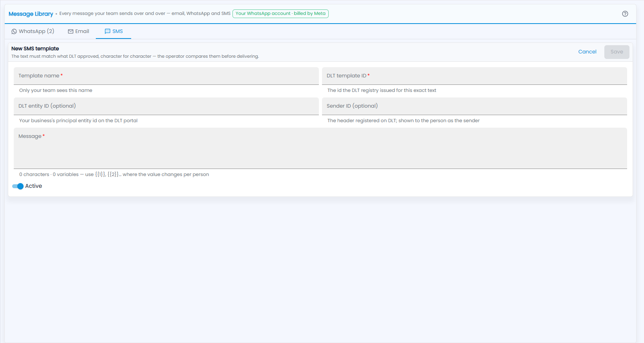This screenshot has width=644, height=343.
Task: Focus the Sender ID field
Action: pyautogui.click(x=474, y=106)
